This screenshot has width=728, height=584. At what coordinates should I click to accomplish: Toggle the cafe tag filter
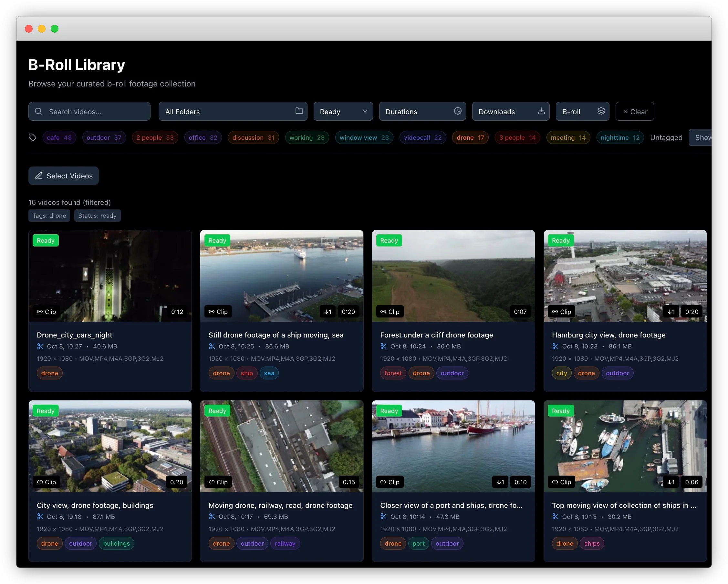(x=59, y=137)
